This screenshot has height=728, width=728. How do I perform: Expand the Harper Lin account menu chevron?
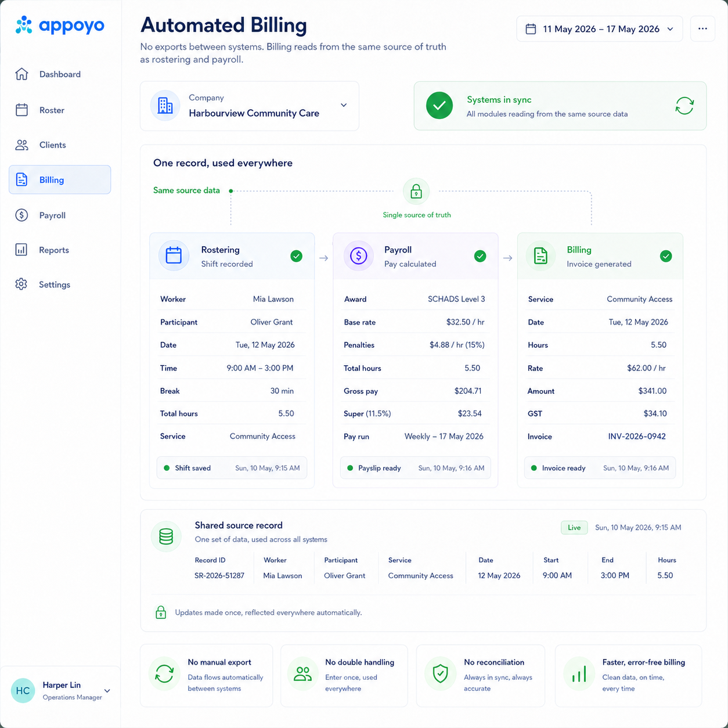107,691
